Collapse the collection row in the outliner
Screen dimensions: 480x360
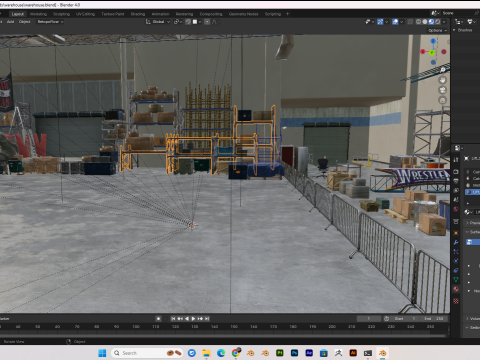tap(454, 30)
